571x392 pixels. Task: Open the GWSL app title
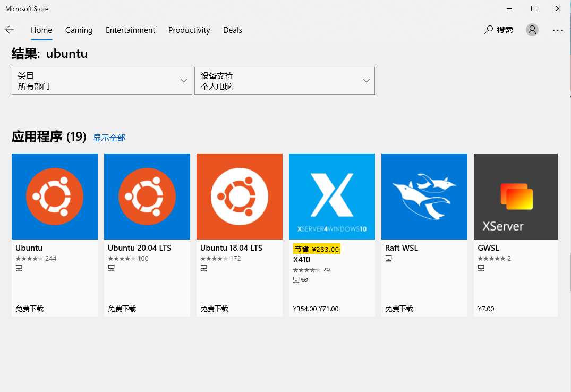point(488,248)
